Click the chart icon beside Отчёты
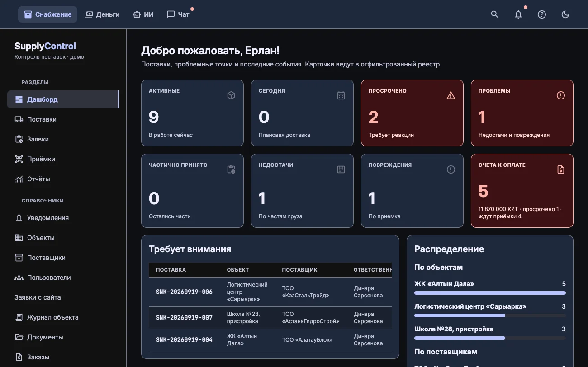This screenshot has height=367, width=588. pos(19,179)
